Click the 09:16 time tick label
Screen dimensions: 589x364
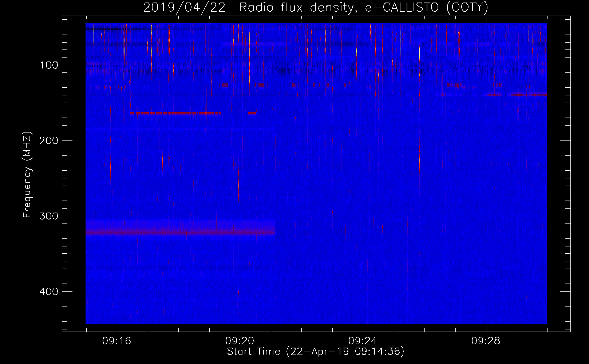tap(116, 341)
